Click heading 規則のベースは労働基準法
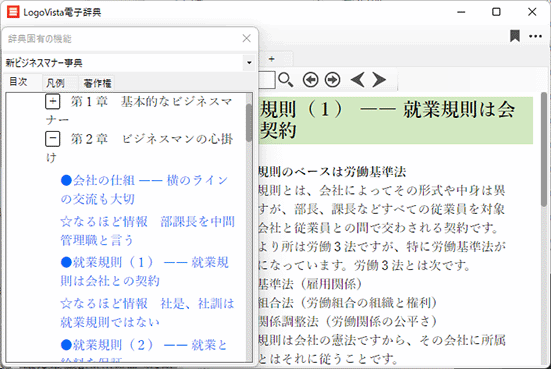This screenshot has width=551, height=369. tap(332, 172)
